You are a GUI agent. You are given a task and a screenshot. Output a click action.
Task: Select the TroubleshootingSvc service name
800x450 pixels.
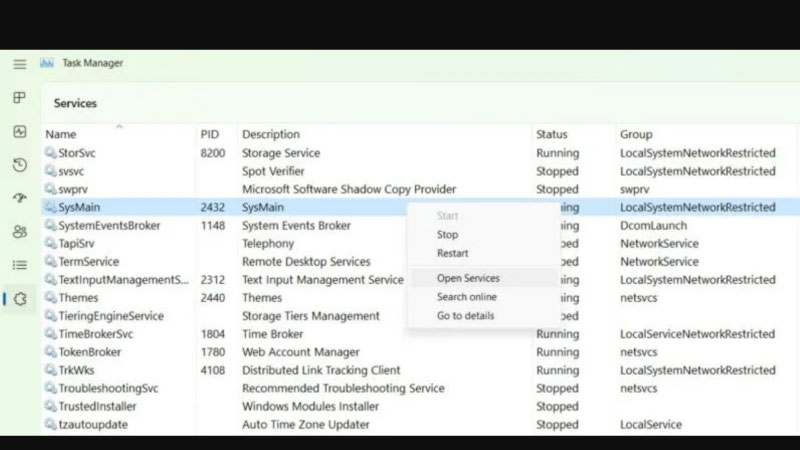[108, 388]
